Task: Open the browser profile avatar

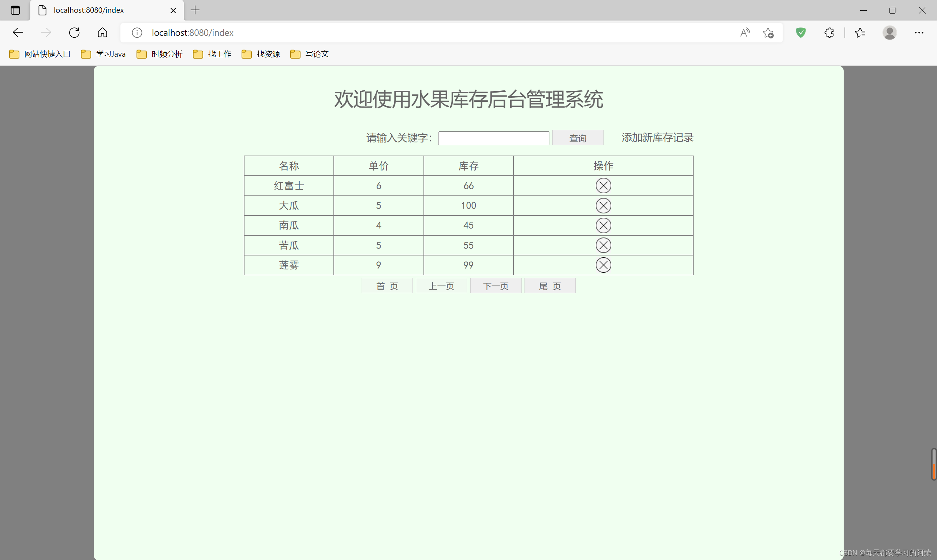Action: (x=889, y=33)
